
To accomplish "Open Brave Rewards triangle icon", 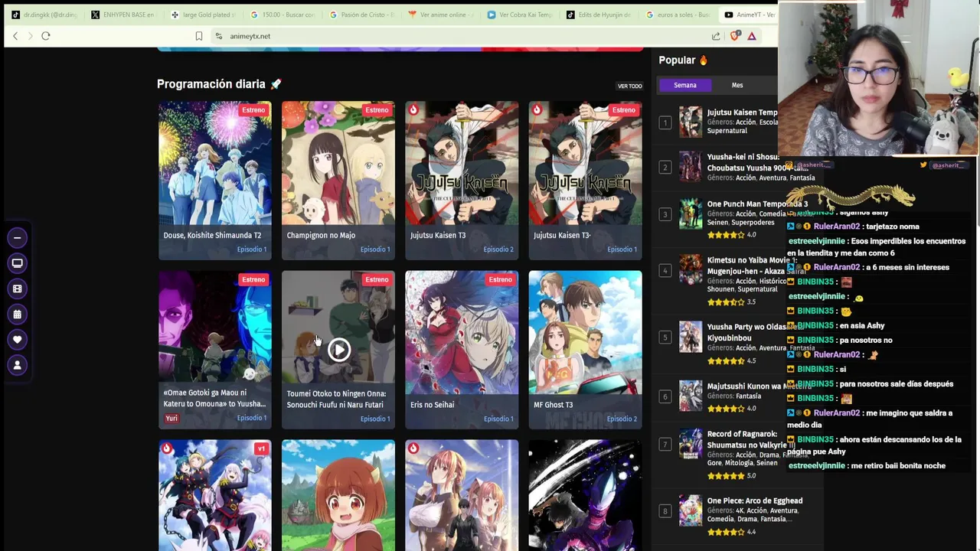I will 752,36.
